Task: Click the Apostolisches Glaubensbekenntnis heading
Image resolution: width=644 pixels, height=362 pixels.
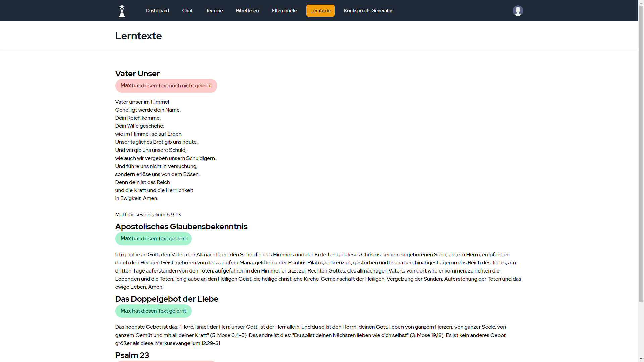Action: pos(181,227)
